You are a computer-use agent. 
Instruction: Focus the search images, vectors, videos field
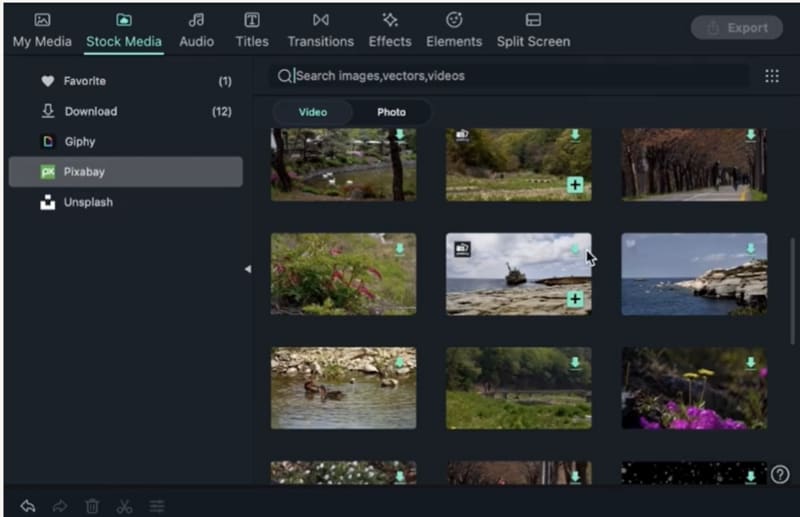click(509, 76)
